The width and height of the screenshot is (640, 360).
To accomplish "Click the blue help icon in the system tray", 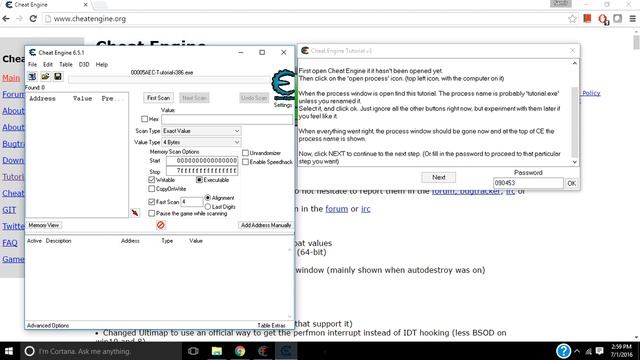I will 563,351.
